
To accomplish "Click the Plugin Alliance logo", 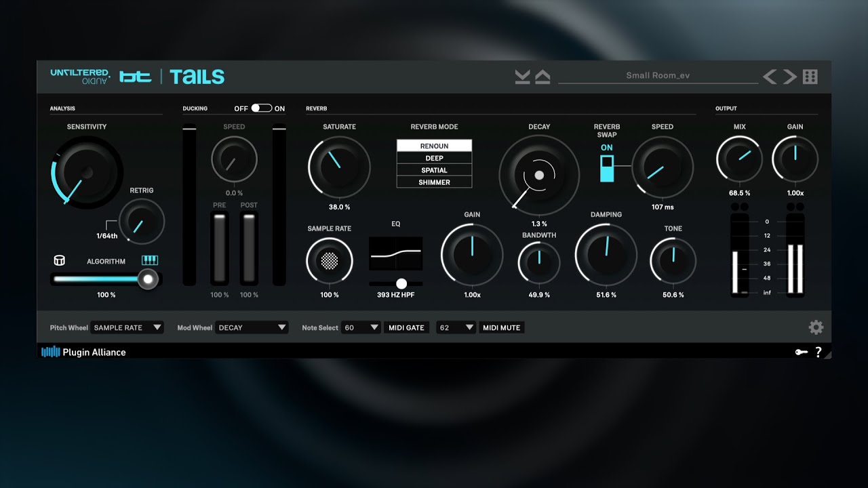I will click(x=83, y=352).
